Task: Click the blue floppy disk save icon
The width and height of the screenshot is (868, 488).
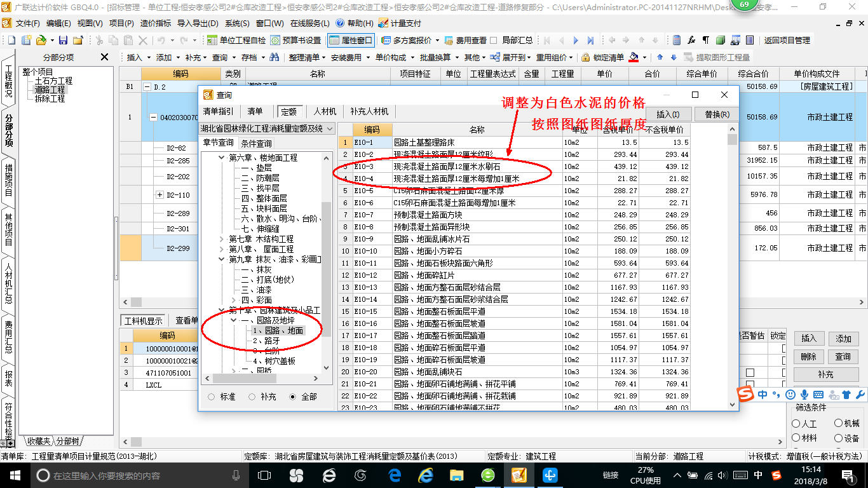Action: (63, 40)
